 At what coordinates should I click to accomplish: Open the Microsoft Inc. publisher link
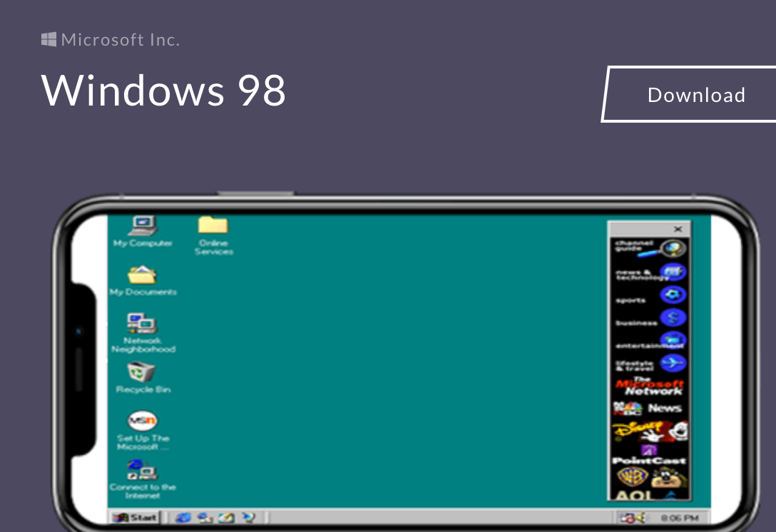pos(111,40)
